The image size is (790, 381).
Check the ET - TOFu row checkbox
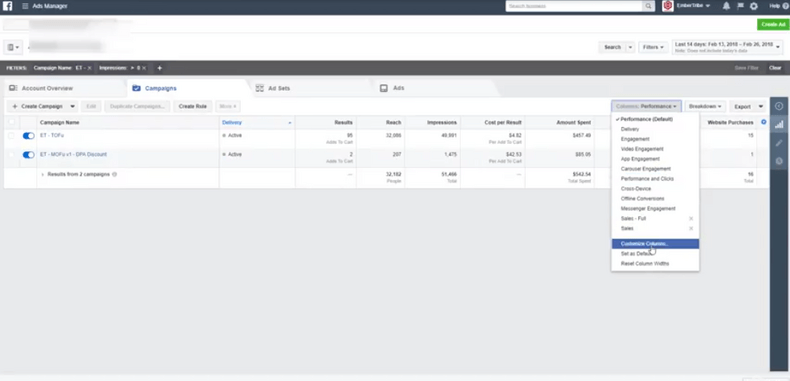pyautogui.click(x=11, y=136)
